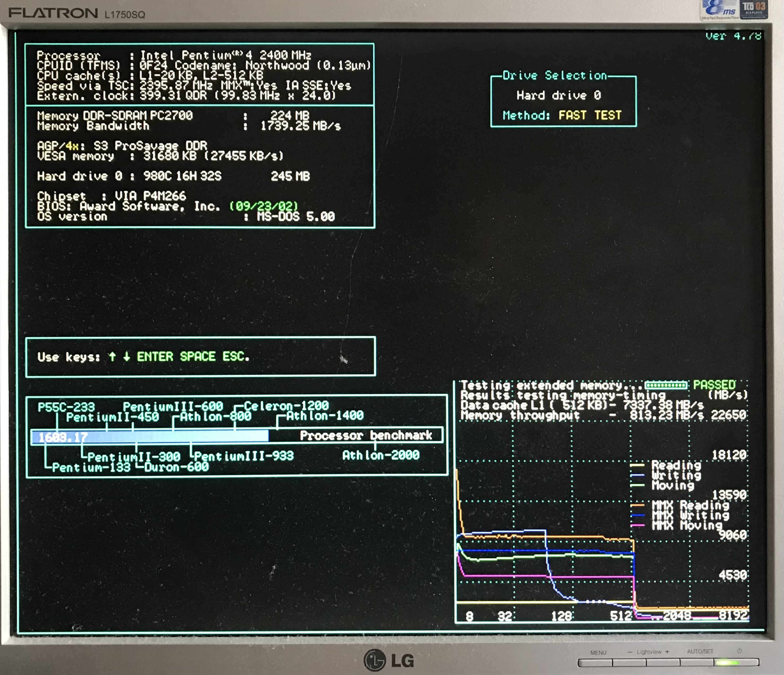Click the up arrow key hint

[112, 357]
